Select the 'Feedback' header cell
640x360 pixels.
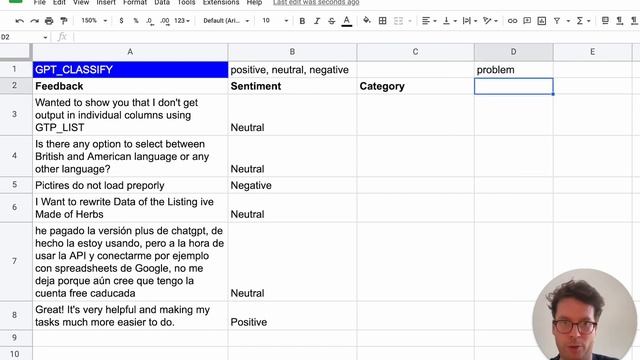[x=130, y=86]
